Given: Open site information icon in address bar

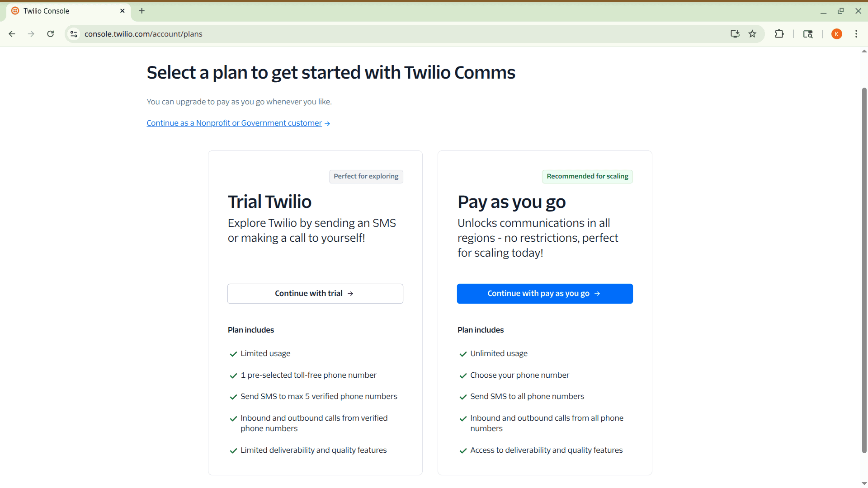Looking at the screenshot, I should (x=74, y=34).
